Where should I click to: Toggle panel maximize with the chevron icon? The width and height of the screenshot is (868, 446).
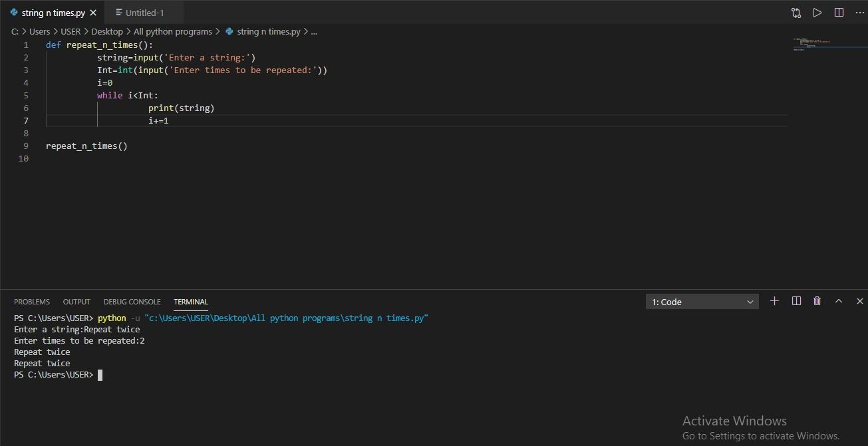click(x=839, y=301)
